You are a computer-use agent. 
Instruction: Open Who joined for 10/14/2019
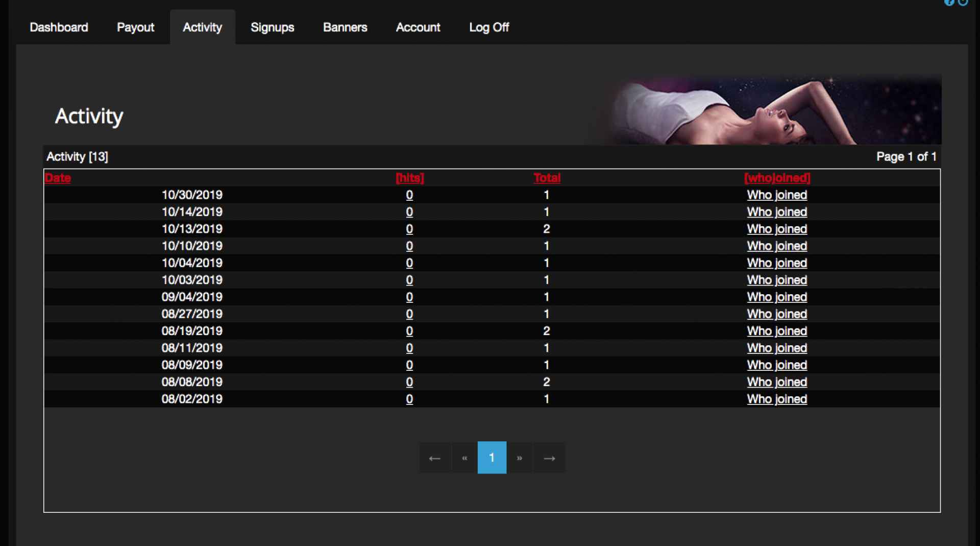point(777,211)
